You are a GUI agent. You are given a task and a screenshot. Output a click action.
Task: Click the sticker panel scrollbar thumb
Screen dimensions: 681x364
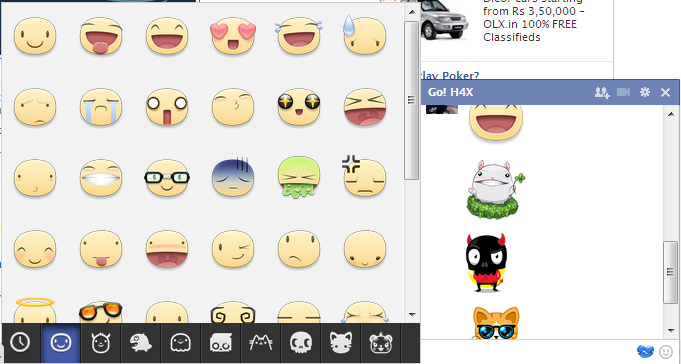tap(411, 100)
